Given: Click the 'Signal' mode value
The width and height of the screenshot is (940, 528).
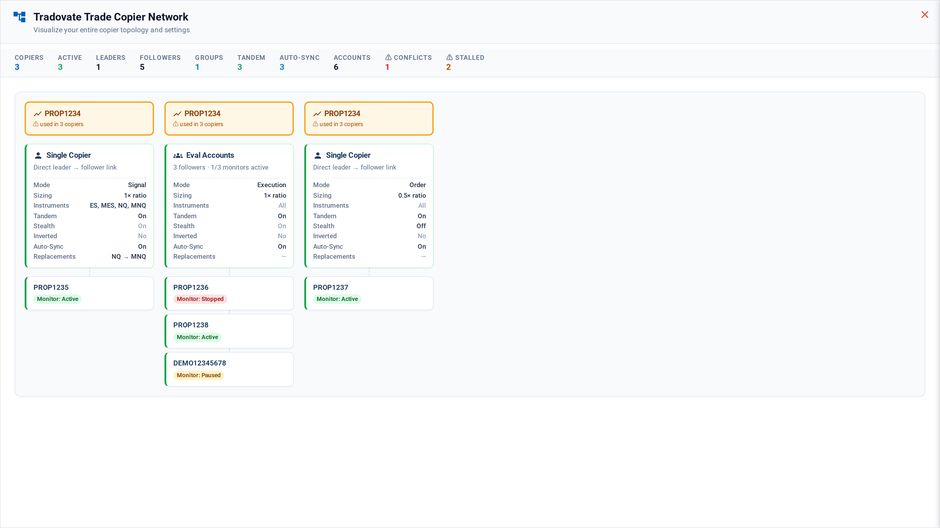Looking at the screenshot, I should 137,185.
